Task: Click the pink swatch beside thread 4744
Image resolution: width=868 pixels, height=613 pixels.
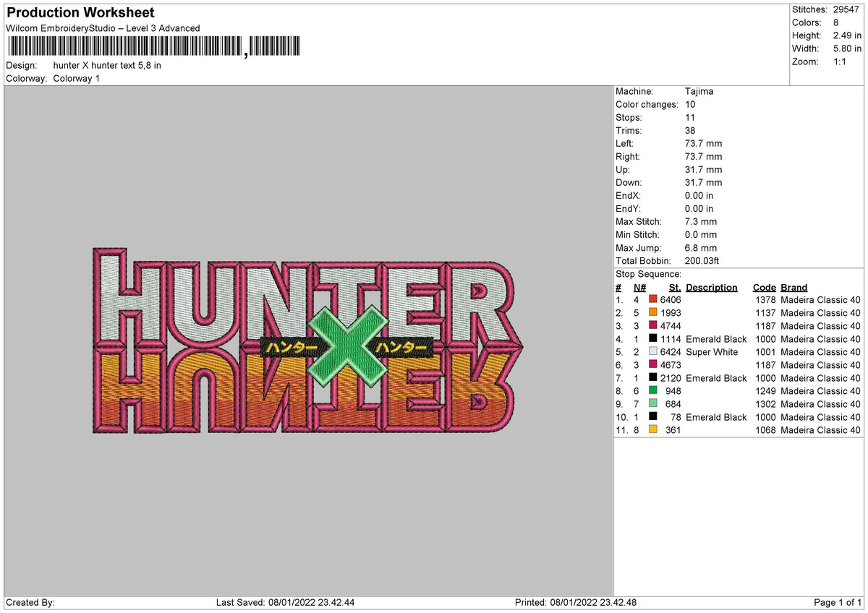Action: [x=653, y=325]
